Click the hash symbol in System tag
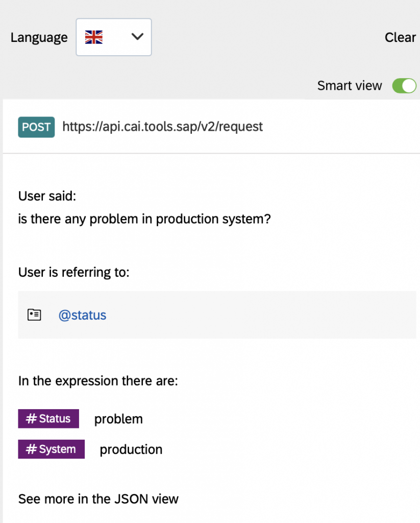 pos(31,449)
